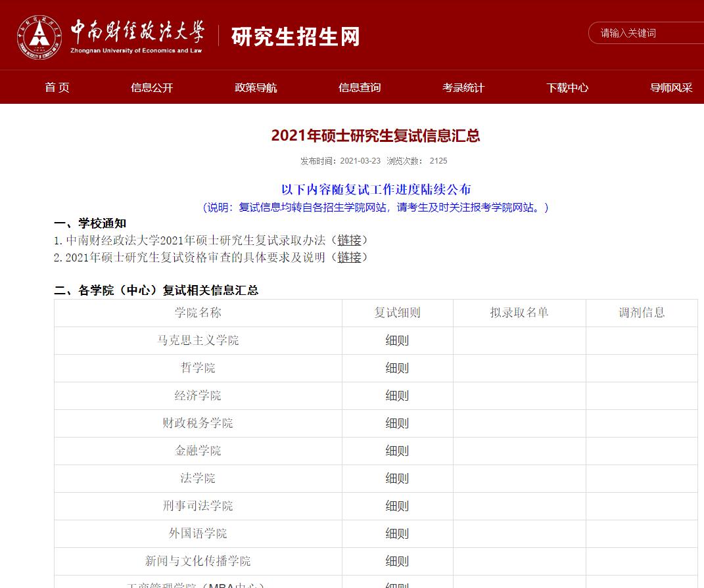Open the 复试录取办法 链接 hyperlink
The width and height of the screenshot is (704, 588).
349,240
